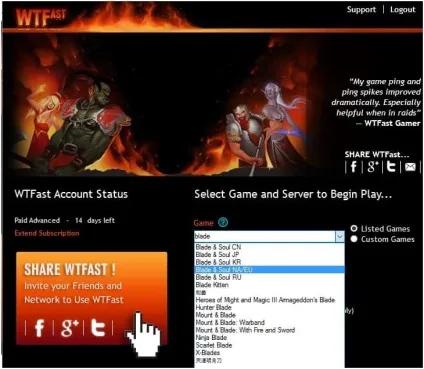The width and height of the screenshot is (424, 369).
Task: Click Facebook icon in orange Share WTFast box
Action: (39, 328)
